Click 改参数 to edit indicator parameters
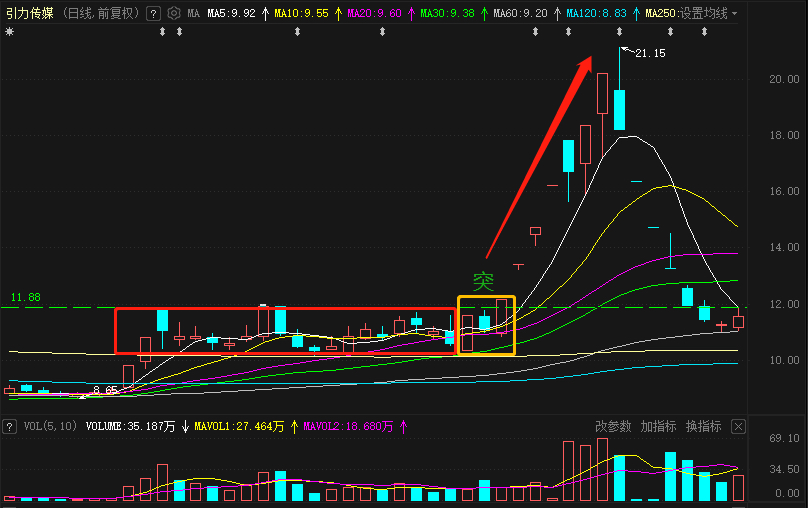This screenshot has width=808, height=508. (x=613, y=426)
